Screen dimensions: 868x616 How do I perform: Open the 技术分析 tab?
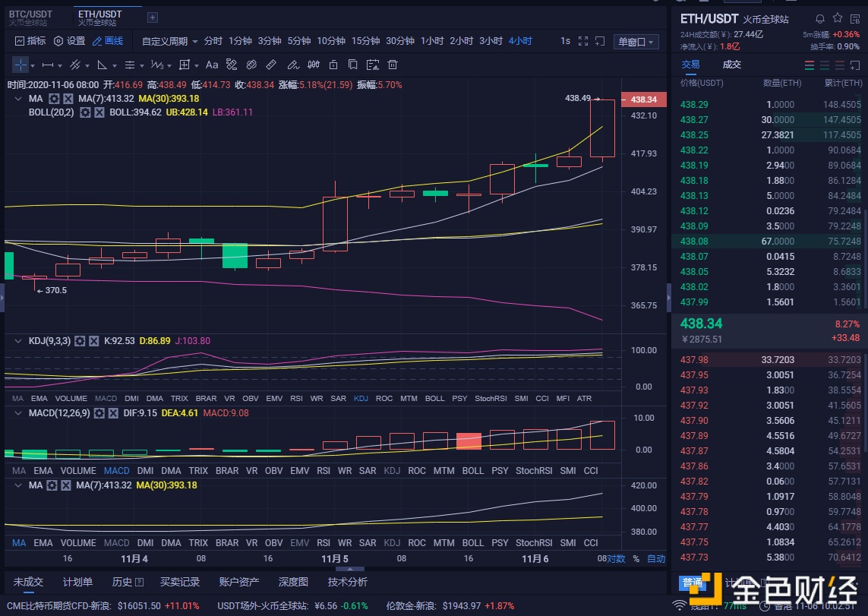tap(348, 582)
